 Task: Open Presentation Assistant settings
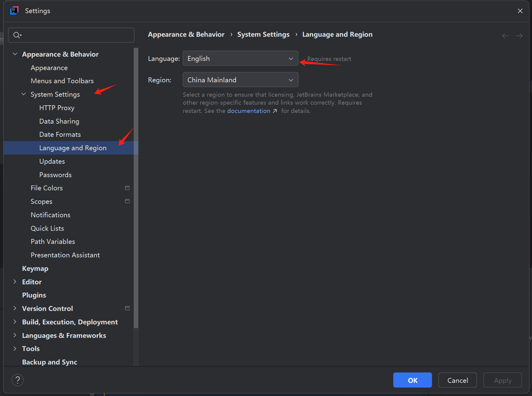65,255
